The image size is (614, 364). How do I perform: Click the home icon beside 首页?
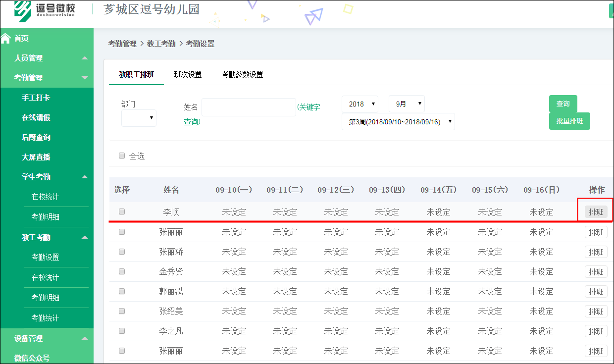coord(5,38)
